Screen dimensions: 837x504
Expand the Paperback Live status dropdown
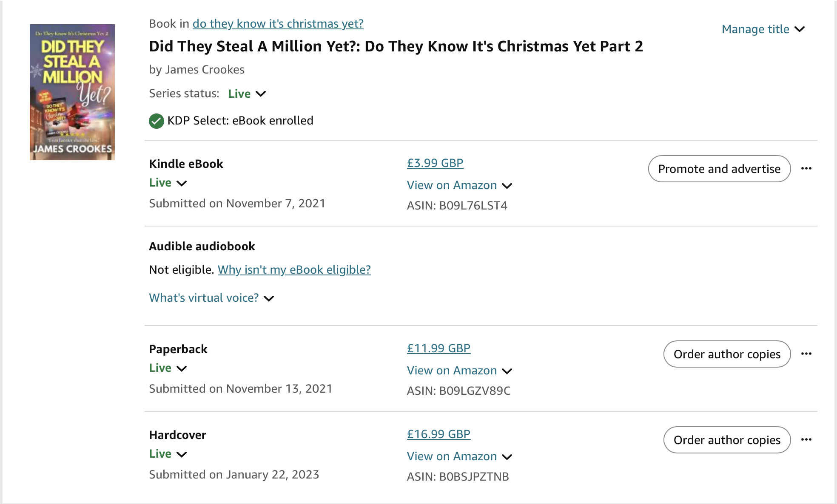point(168,368)
